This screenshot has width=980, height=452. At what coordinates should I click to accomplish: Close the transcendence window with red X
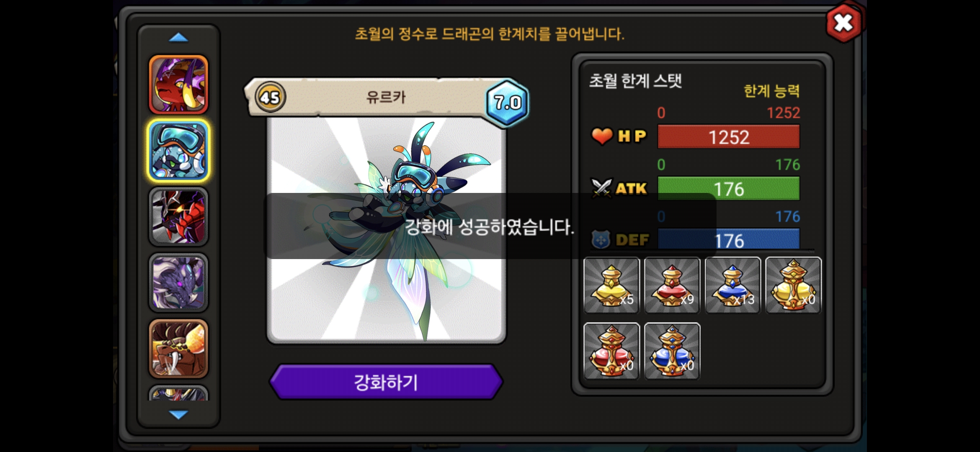point(843,23)
